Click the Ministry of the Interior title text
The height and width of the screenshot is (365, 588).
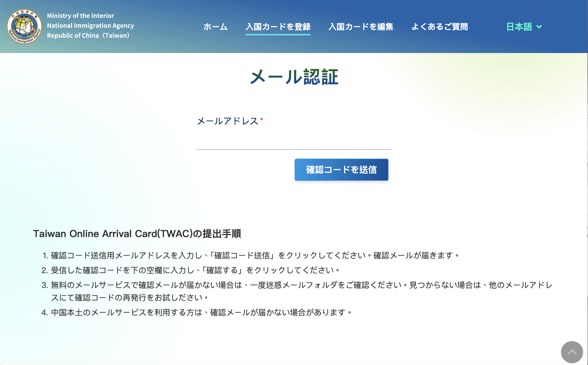(x=81, y=16)
